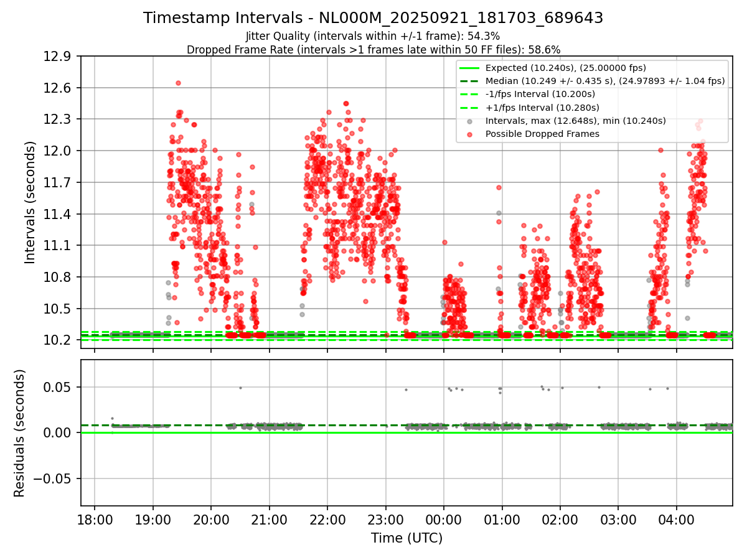Click the 10.2 y-axis tick label

(57, 340)
